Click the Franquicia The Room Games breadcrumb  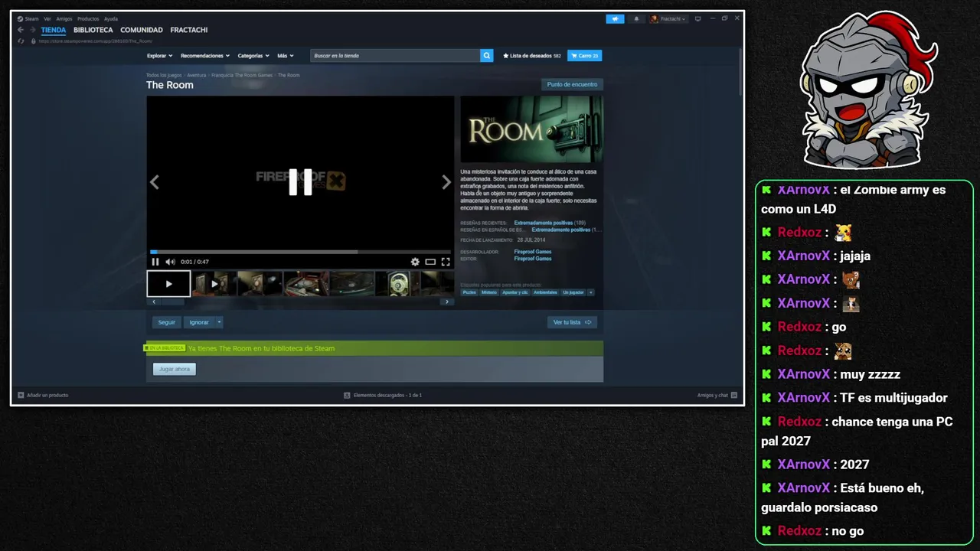pos(242,75)
